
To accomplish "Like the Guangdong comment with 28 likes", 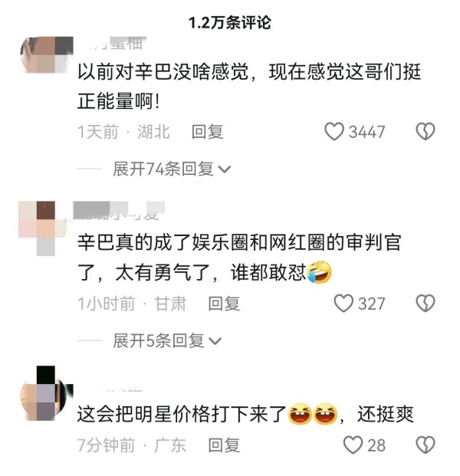I will (353, 445).
